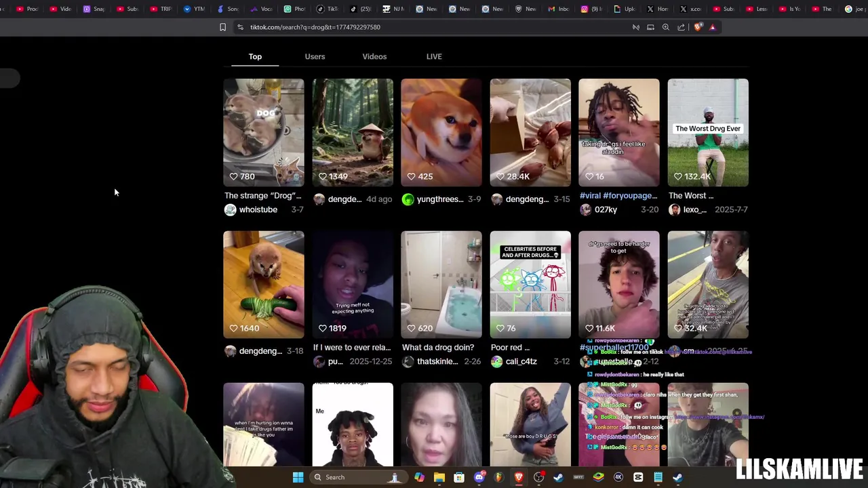Click lexo_ profile avatar
Viewport: 868px width, 488px height.
pyautogui.click(x=674, y=210)
